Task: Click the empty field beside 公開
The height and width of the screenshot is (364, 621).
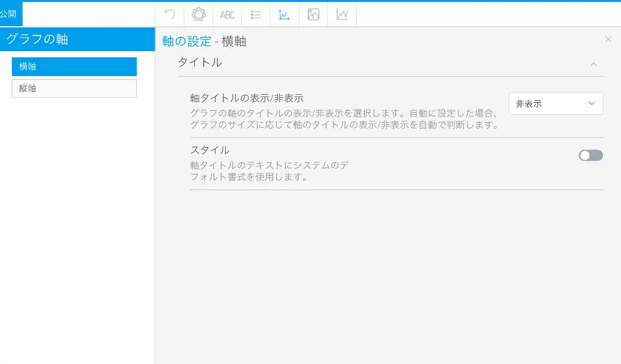Action: 89,14
